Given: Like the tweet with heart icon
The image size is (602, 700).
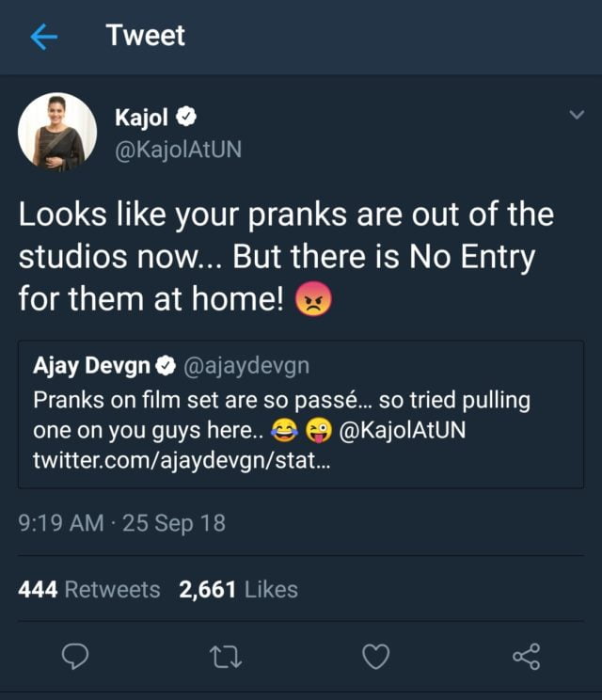Looking at the screenshot, I should pyautogui.click(x=375, y=657).
